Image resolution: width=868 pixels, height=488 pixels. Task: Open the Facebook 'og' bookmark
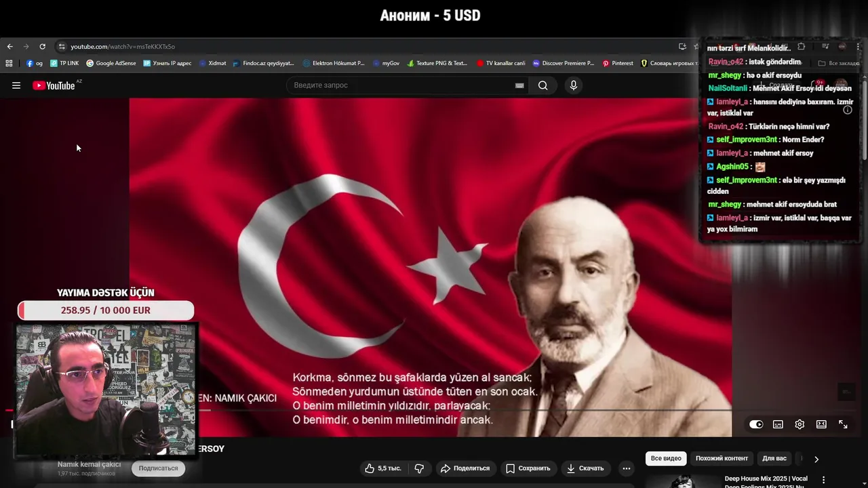point(35,63)
